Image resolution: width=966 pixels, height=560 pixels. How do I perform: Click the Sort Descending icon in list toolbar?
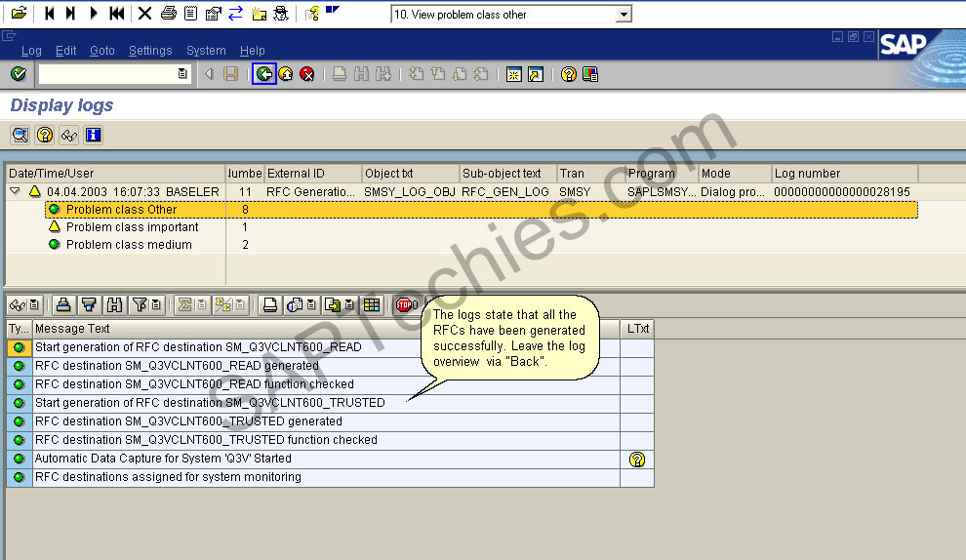tap(89, 304)
